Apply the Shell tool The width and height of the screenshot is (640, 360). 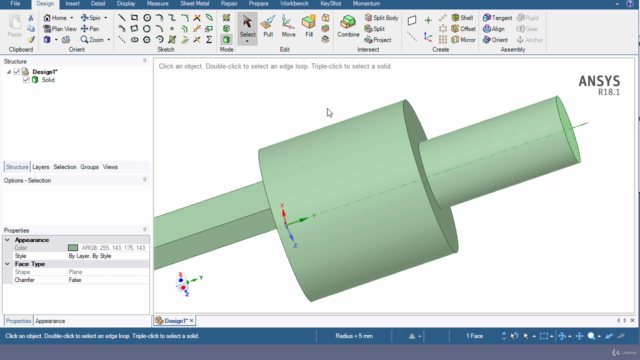point(462,18)
